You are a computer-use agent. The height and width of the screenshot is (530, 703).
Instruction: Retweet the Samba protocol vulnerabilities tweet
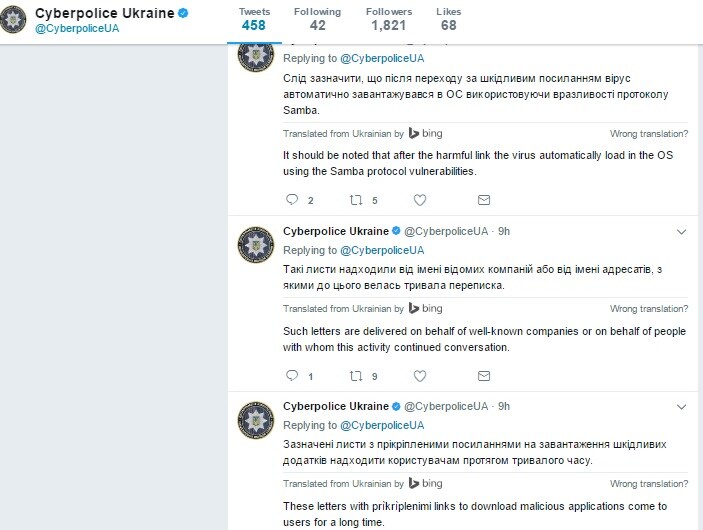356,200
